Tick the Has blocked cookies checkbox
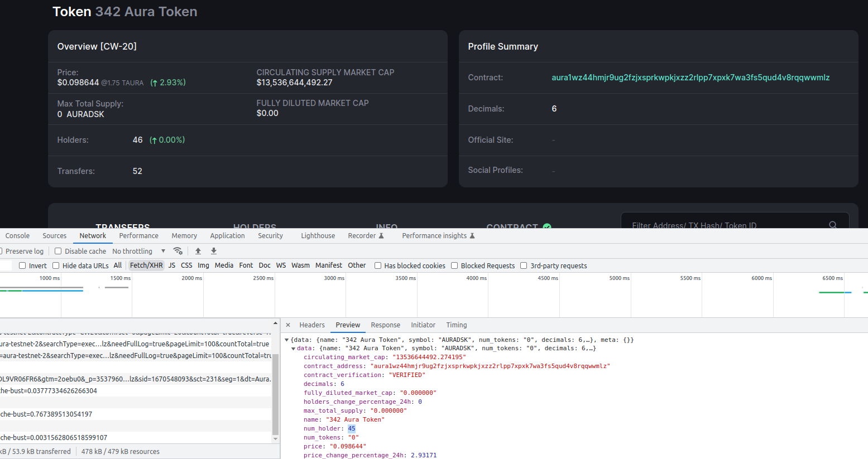Screen dimensions: 868x459 click(378, 265)
